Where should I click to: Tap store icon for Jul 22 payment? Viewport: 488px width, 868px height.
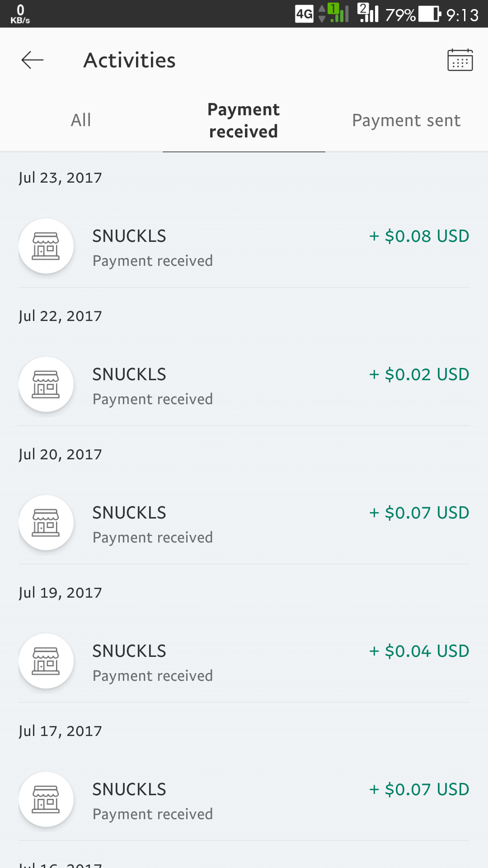pos(46,385)
